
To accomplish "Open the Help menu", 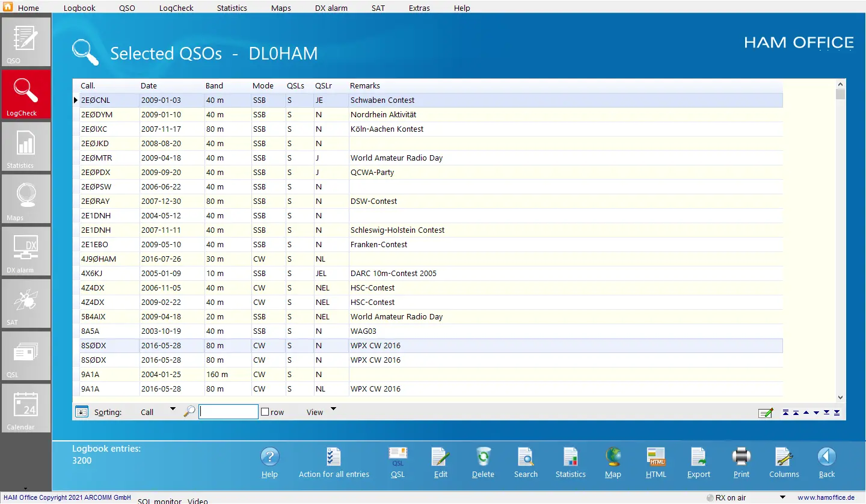I will coord(462,8).
